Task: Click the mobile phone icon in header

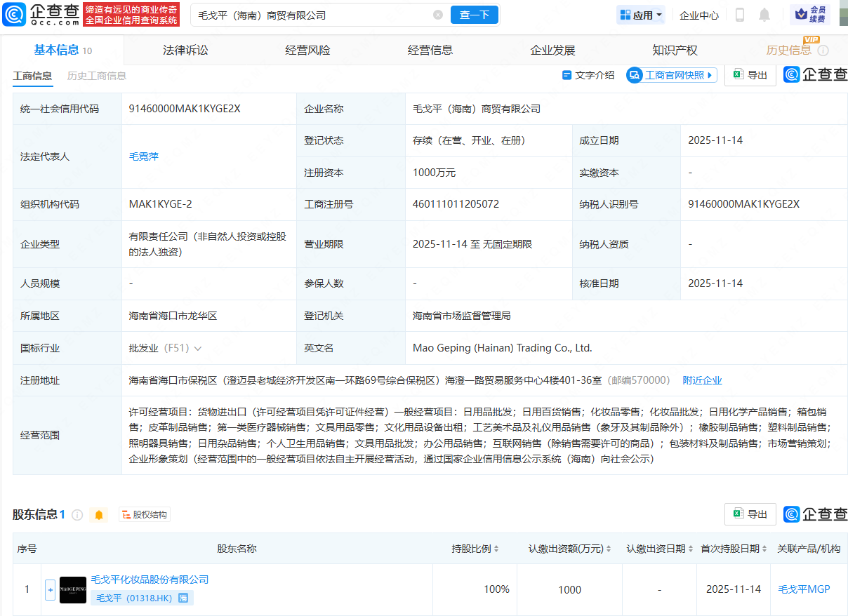Action: pyautogui.click(x=739, y=15)
